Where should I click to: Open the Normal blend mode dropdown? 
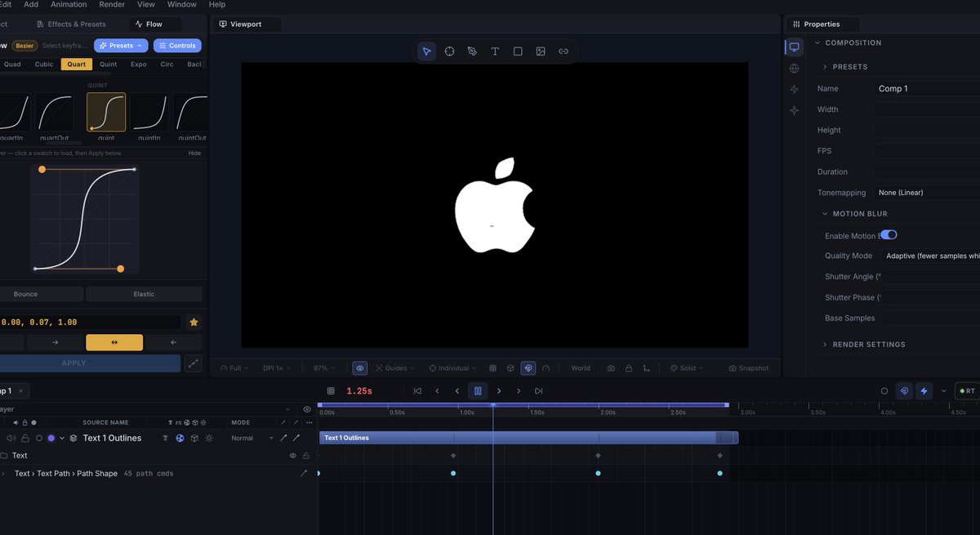point(252,439)
